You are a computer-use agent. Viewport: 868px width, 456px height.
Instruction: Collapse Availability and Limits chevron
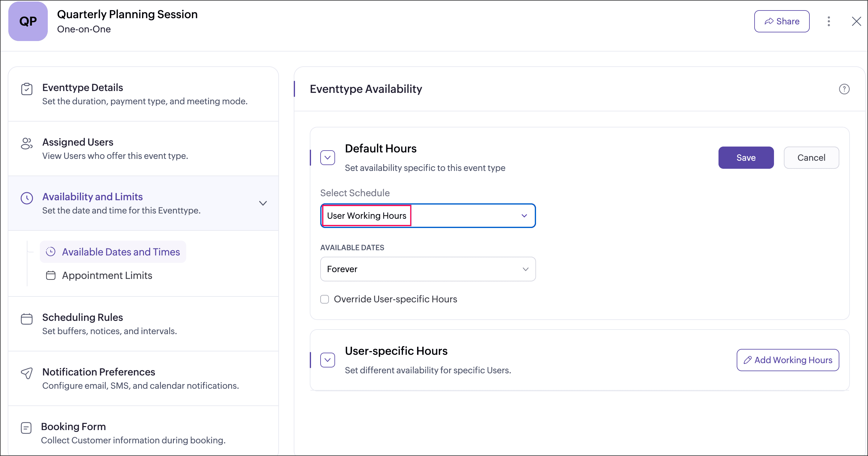(x=263, y=203)
